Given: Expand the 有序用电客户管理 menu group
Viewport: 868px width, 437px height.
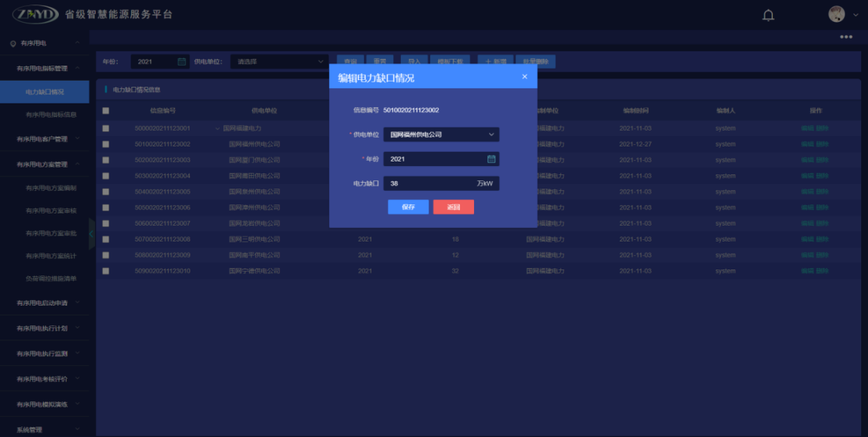Looking at the screenshot, I should click(78, 138).
